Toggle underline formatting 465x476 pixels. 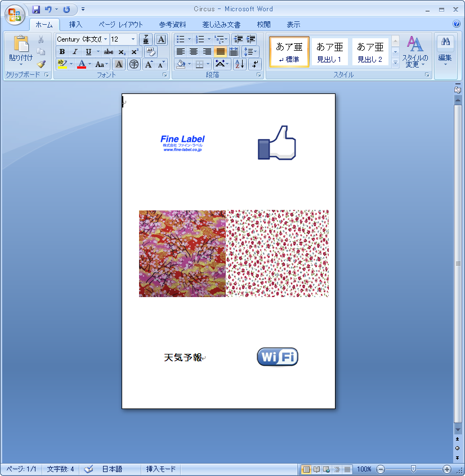click(88, 52)
